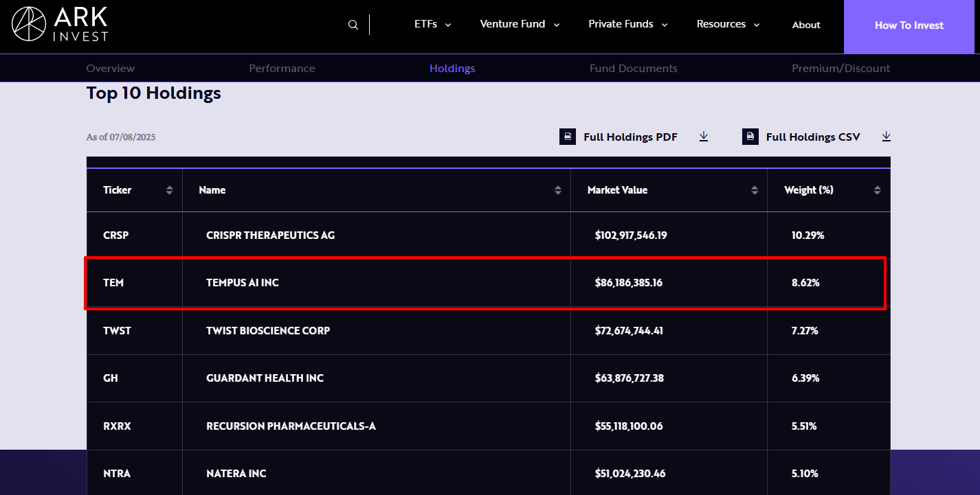Viewport: 980px width, 495px height.
Task: Select the TEM ticker cell
Action: click(x=113, y=283)
